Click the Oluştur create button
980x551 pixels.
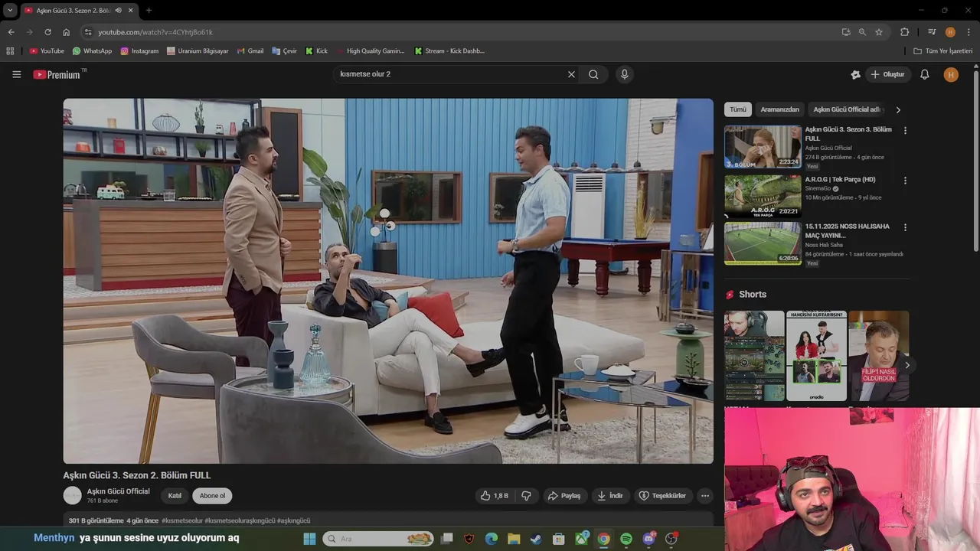click(x=888, y=74)
